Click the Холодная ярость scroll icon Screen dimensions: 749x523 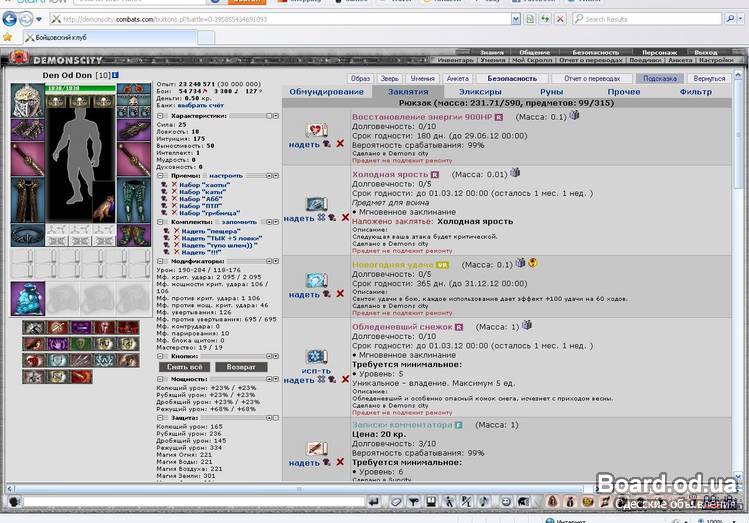coord(316,204)
